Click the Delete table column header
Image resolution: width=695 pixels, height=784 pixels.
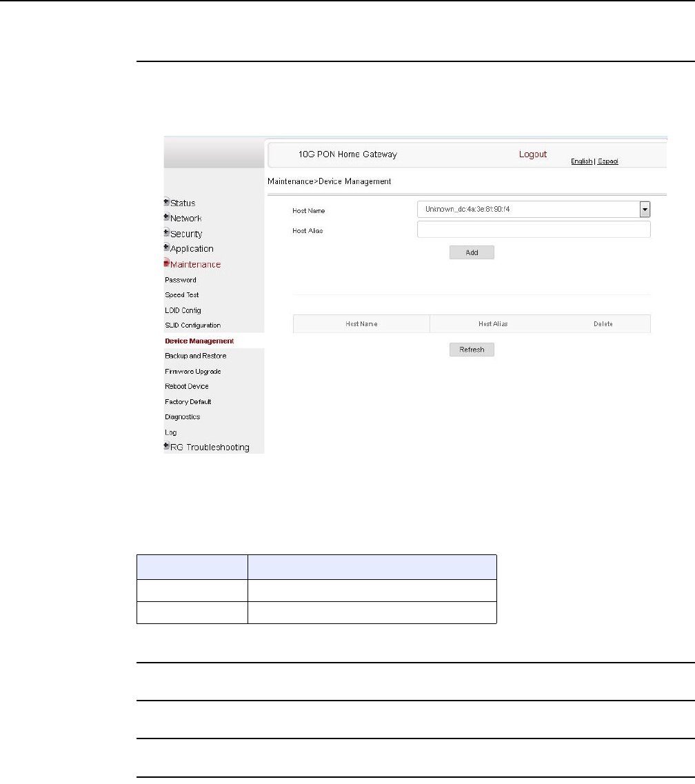point(603,324)
